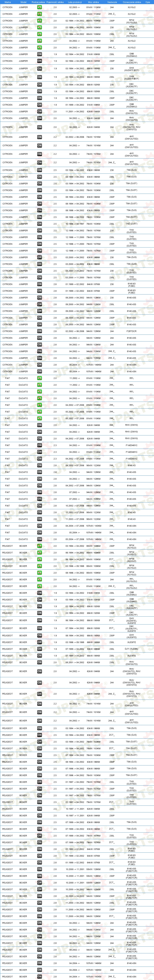Click ON diesel icon in Citroen 2.0 11.2001 row
The width and height of the screenshot is (154, 980).
(x=39, y=112)
